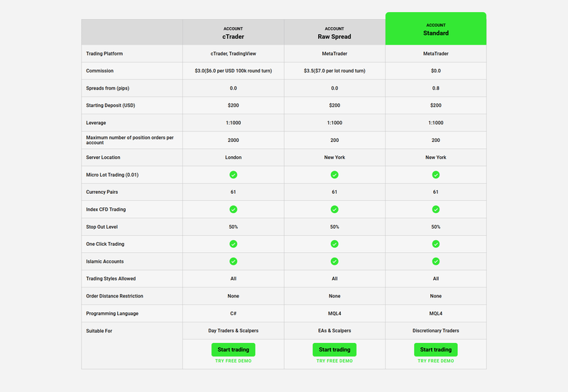Click the Currency Pairs row label
The width and height of the screenshot is (568, 392).
[x=102, y=192]
